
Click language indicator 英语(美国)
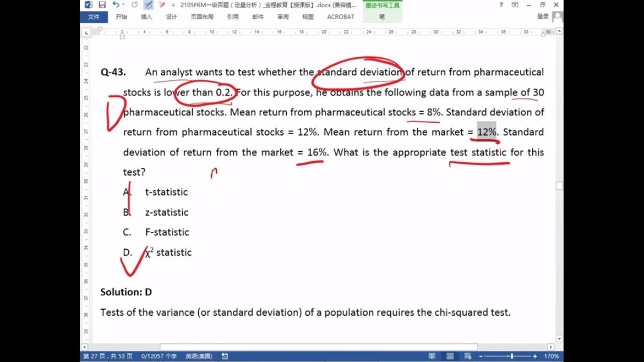(199, 356)
